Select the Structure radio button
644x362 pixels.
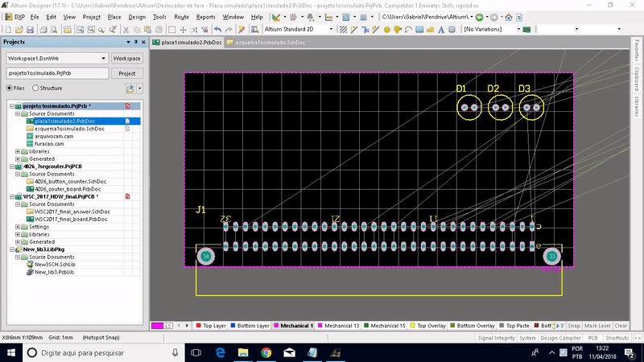35,88
